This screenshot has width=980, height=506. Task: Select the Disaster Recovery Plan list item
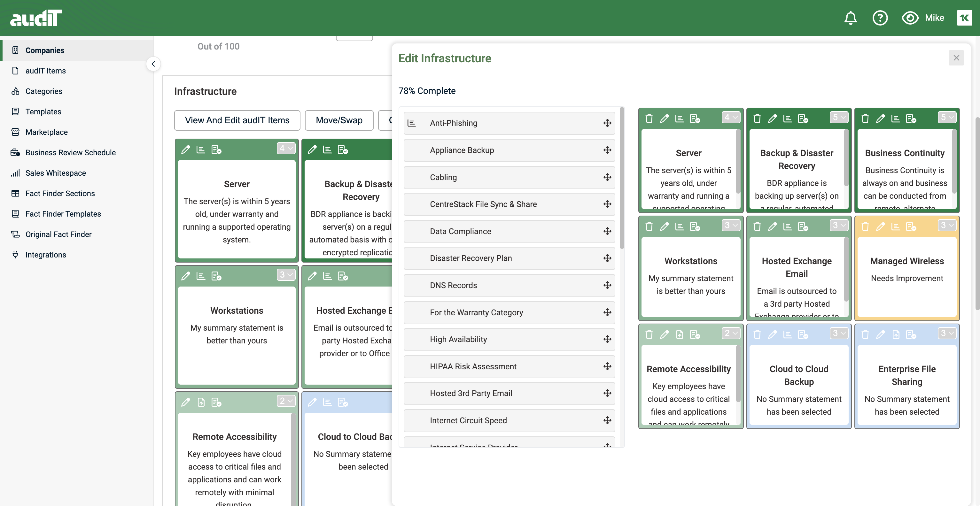coord(509,258)
